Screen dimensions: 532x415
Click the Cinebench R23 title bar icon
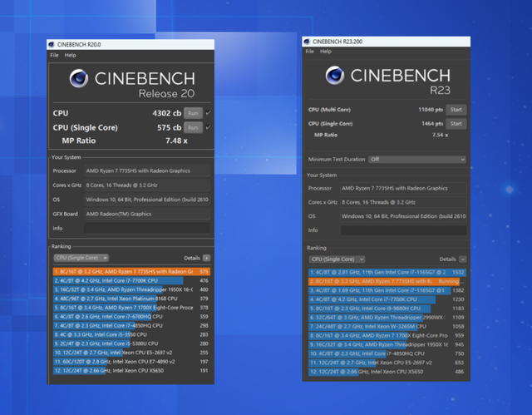308,41
